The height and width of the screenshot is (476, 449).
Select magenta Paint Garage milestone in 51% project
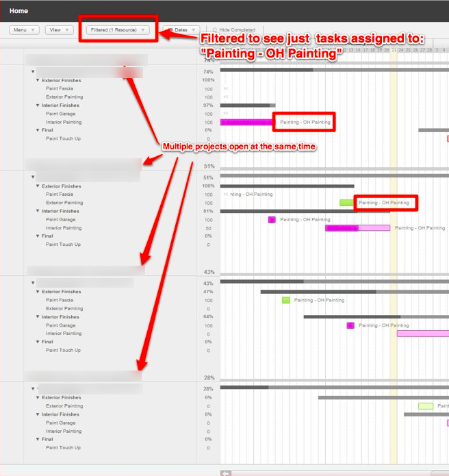(272, 219)
